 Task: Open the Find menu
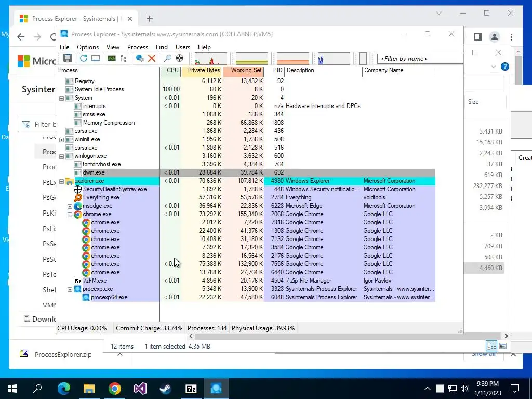coord(162,47)
